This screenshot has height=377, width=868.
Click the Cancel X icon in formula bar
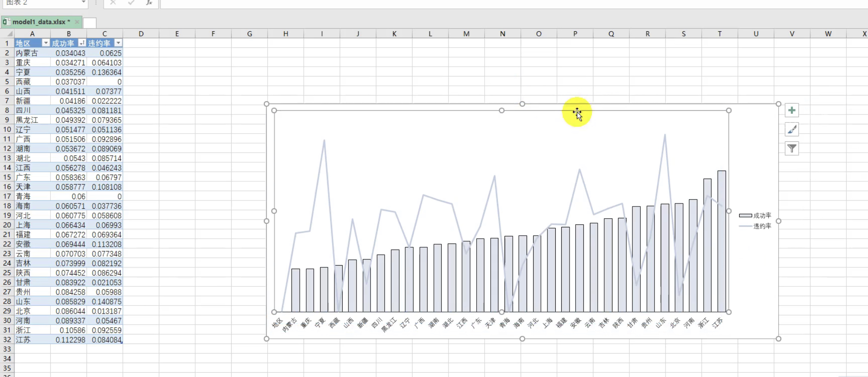click(113, 3)
